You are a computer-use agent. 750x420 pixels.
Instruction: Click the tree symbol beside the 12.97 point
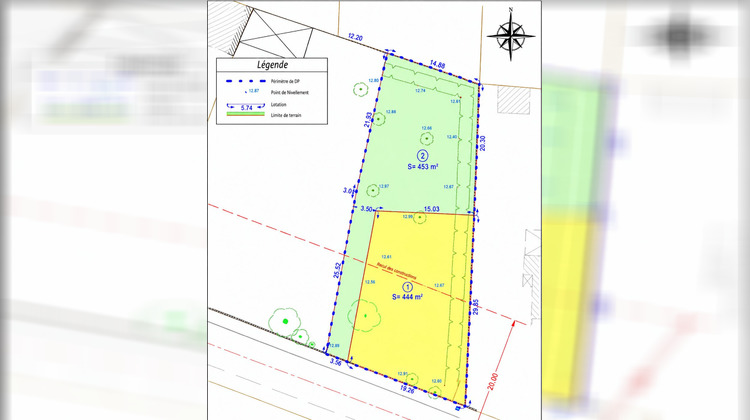[373, 191]
